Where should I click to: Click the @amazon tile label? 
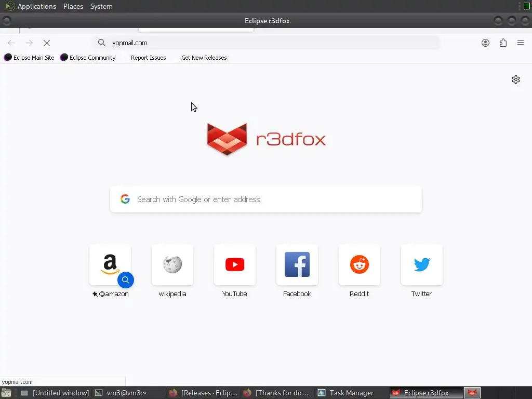tap(110, 294)
